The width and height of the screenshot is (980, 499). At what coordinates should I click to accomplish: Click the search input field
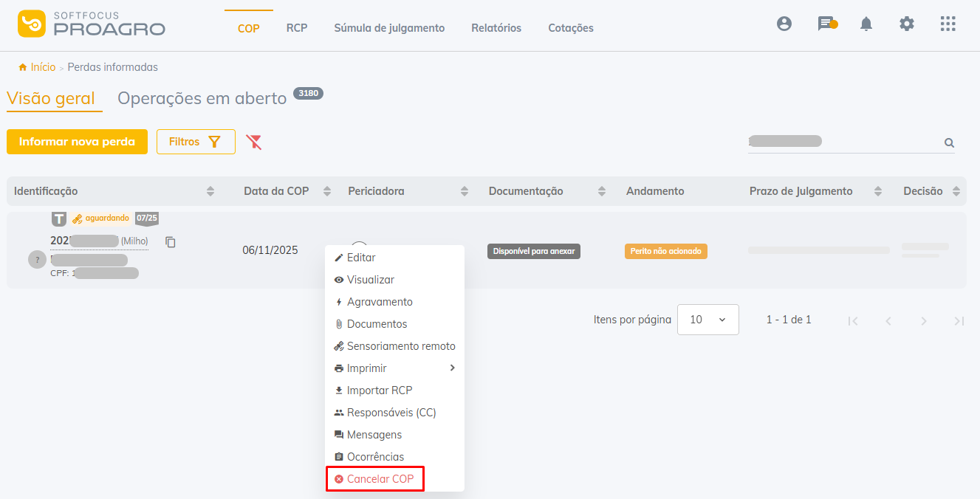click(842, 142)
